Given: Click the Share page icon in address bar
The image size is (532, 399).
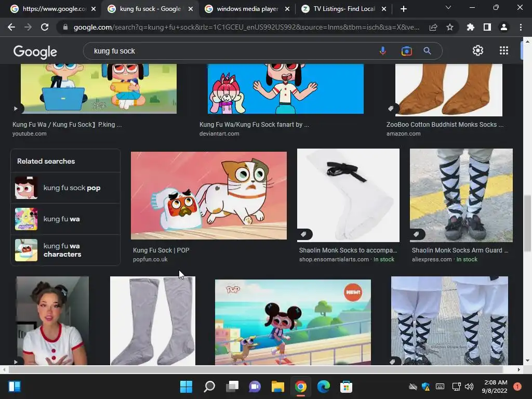Looking at the screenshot, I should [433, 27].
